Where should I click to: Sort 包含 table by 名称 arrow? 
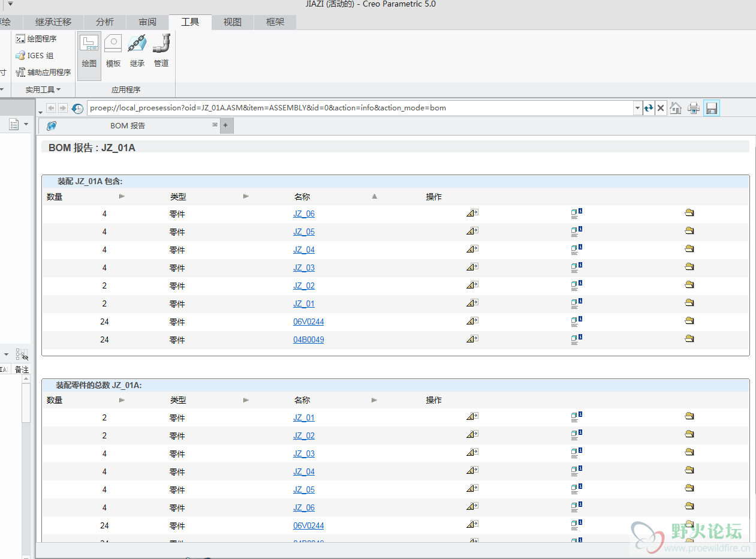point(375,196)
